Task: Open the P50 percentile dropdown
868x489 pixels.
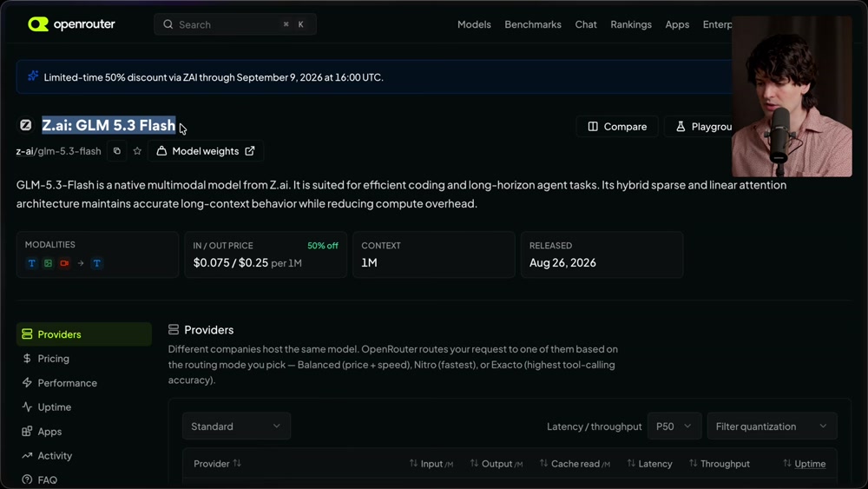Action: pyautogui.click(x=674, y=426)
